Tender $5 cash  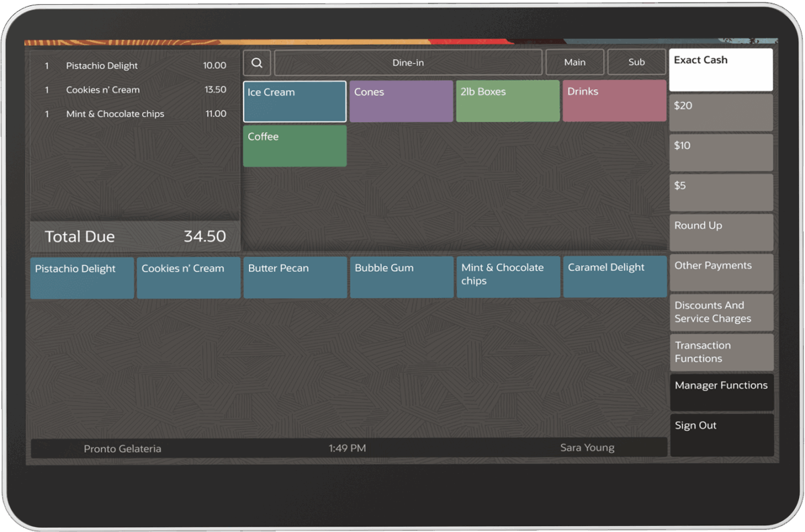pos(721,193)
